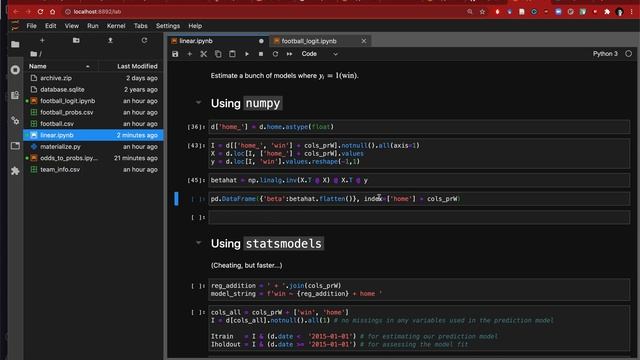Select team_info.csv in file list
Image resolution: width=640 pixels, height=360 pixels.
click(x=93, y=169)
